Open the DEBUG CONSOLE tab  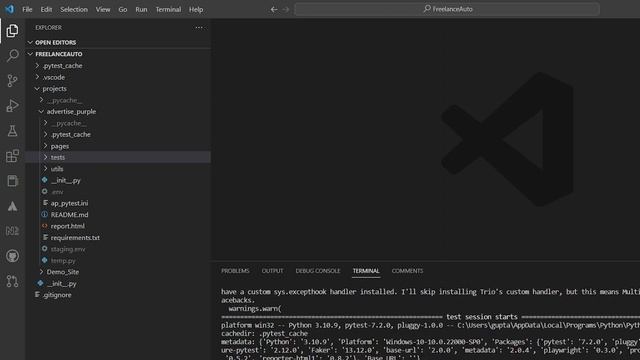click(x=318, y=271)
